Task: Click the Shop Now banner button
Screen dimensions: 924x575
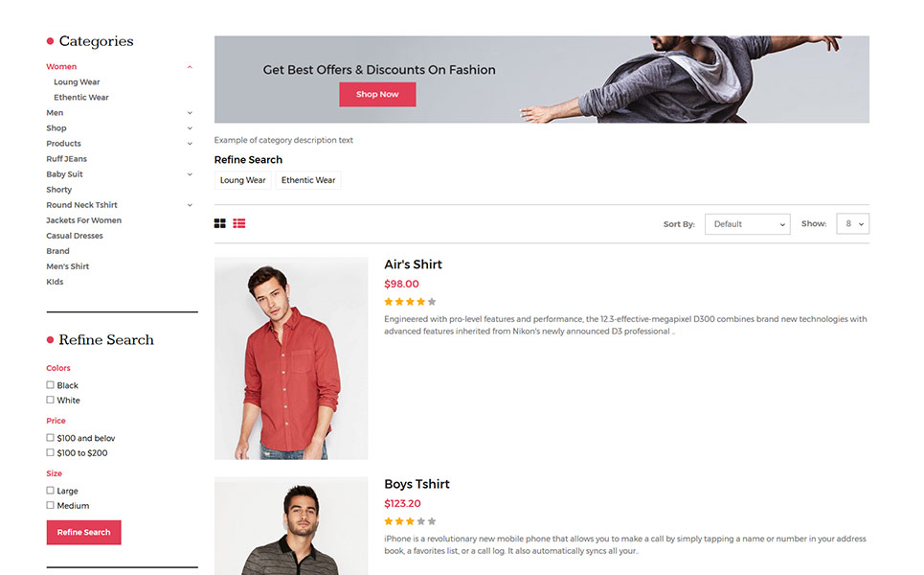Action: (x=377, y=94)
